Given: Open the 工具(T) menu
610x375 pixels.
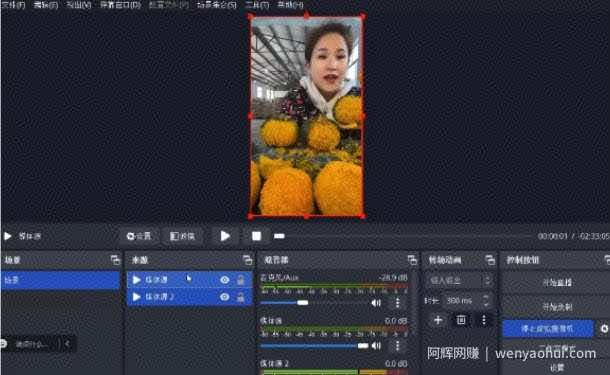Looking at the screenshot, I should click(257, 5).
